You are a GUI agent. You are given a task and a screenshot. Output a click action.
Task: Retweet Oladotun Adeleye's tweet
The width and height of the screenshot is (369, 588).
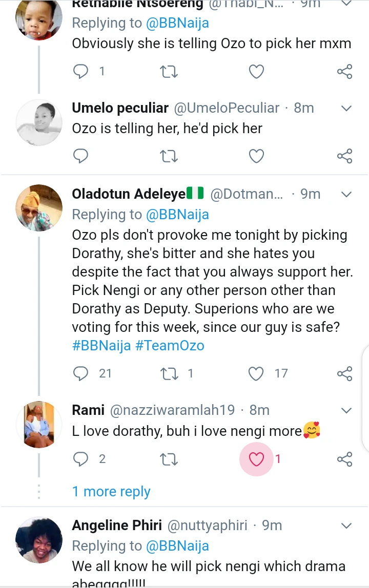(169, 373)
